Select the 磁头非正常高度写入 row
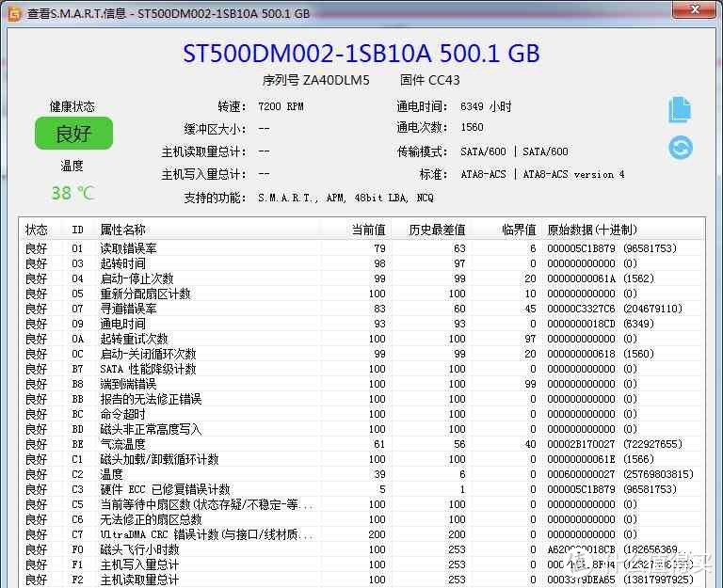Viewport: 723px width, 588px height. pyautogui.click(x=361, y=429)
